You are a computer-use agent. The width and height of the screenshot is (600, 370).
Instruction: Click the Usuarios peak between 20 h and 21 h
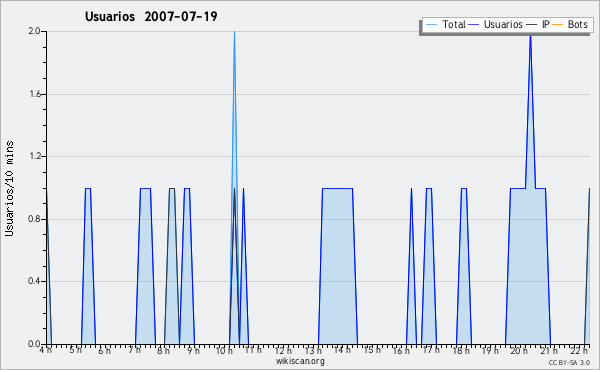click(x=530, y=36)
